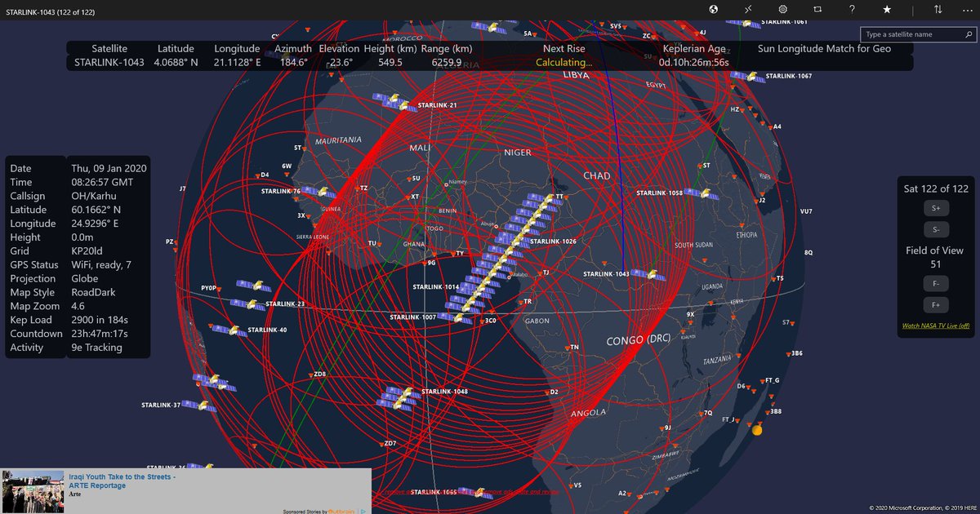The height and width of the screenshot is (514, 980).
Task: Click the favorites star icon
Action: tap(887, 9)
